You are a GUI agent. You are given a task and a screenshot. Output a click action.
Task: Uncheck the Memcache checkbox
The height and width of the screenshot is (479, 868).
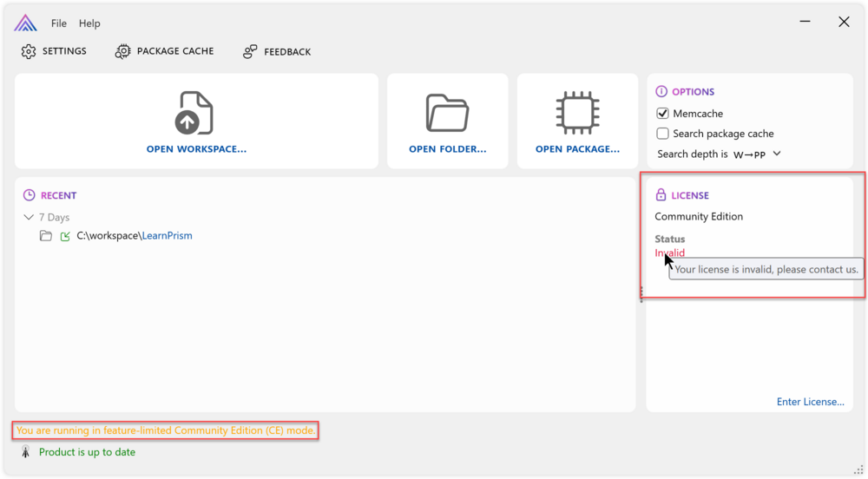tap(662, 114)
